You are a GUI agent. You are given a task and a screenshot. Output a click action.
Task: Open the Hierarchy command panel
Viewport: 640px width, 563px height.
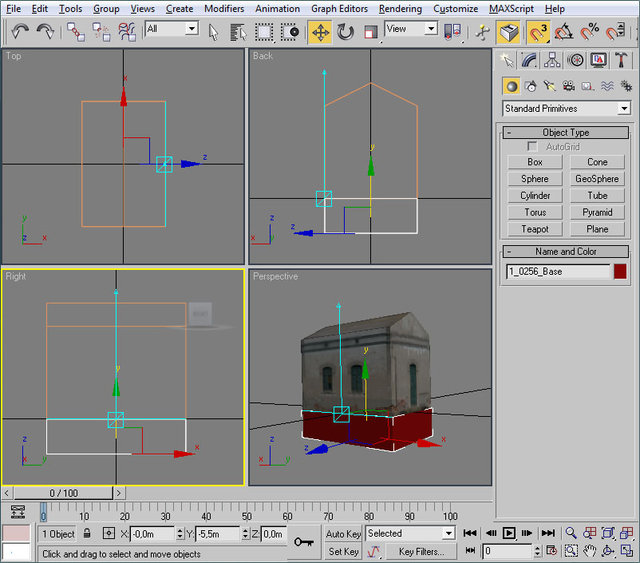pyautogui.click(x=553, y=60)
